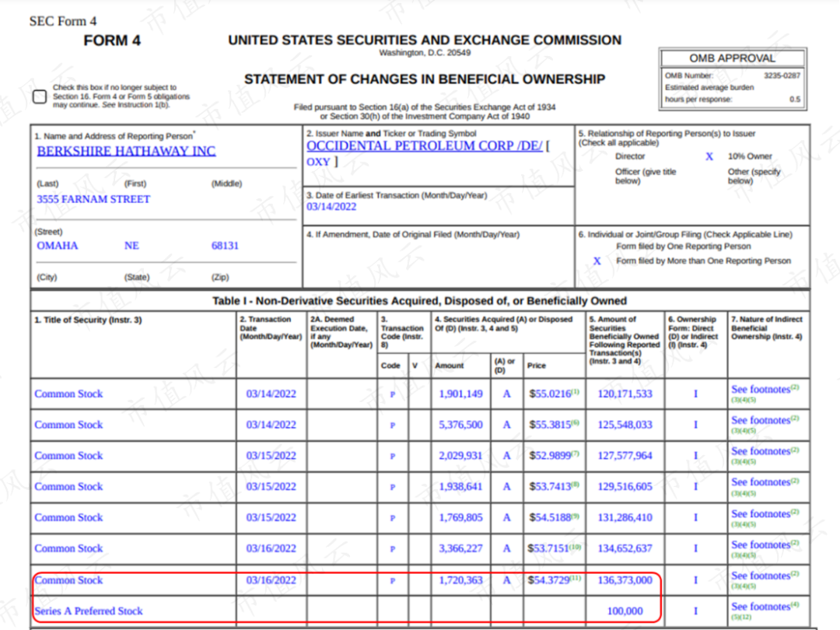The width and height of the screenshot is (840, 630).
Task: Click Common Stock in the 5,376,500 row
Action: pyautogui.click(x=68, y=425)
